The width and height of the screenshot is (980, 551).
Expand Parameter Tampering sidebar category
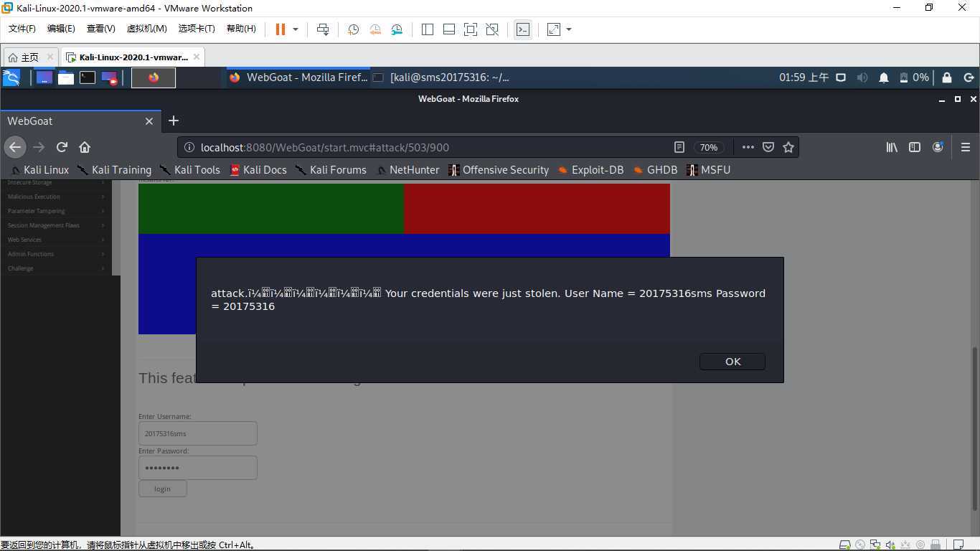(56, 211)
